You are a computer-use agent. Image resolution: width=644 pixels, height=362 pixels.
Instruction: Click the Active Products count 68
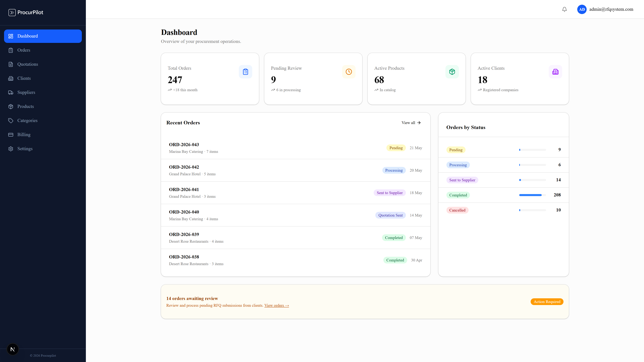click(379, 80)
